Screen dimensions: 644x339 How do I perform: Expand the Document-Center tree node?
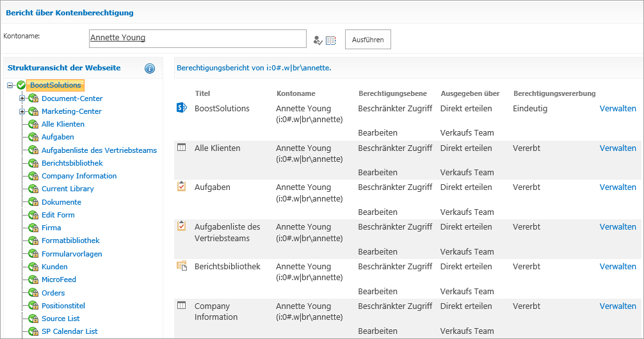[x=22, y=99]
